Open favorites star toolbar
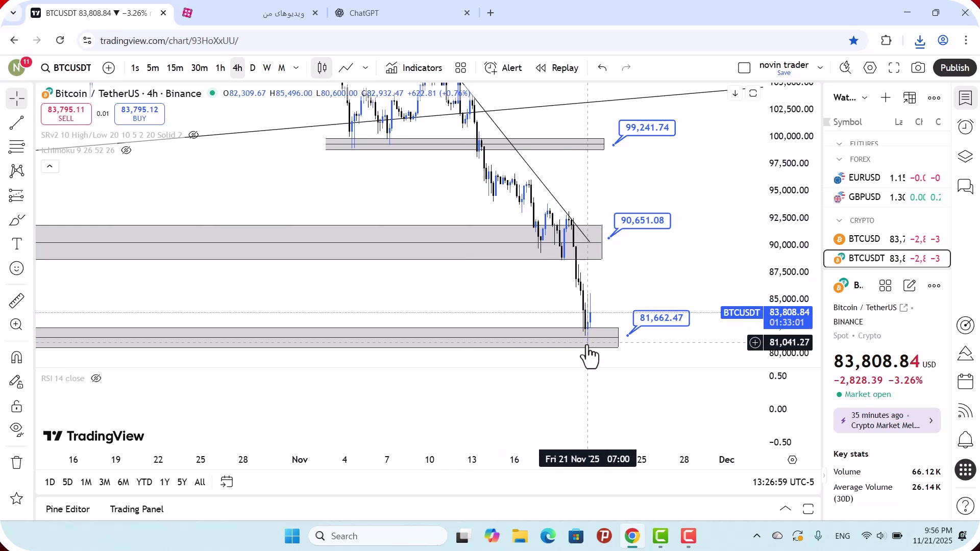Screen dimensions: 980x551 [x=17, y=498]
